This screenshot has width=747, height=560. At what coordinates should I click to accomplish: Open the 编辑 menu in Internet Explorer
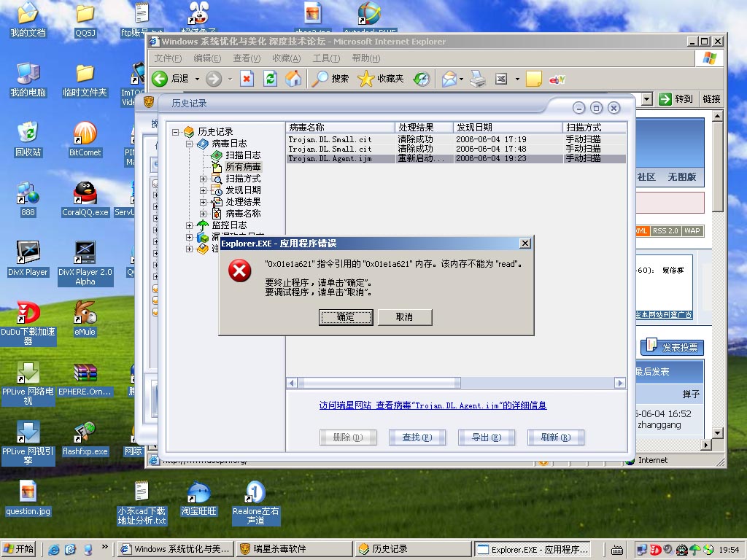(x=207, y=58)
